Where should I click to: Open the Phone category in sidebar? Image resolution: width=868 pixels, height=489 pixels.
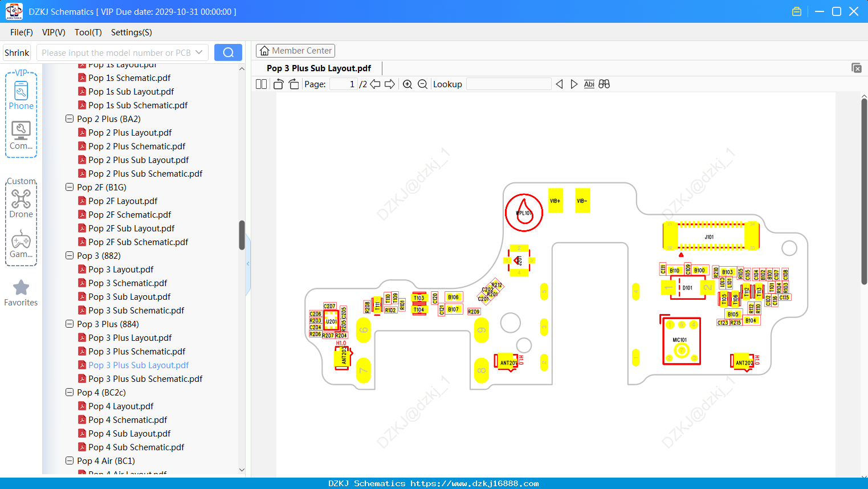click(21, 95)
